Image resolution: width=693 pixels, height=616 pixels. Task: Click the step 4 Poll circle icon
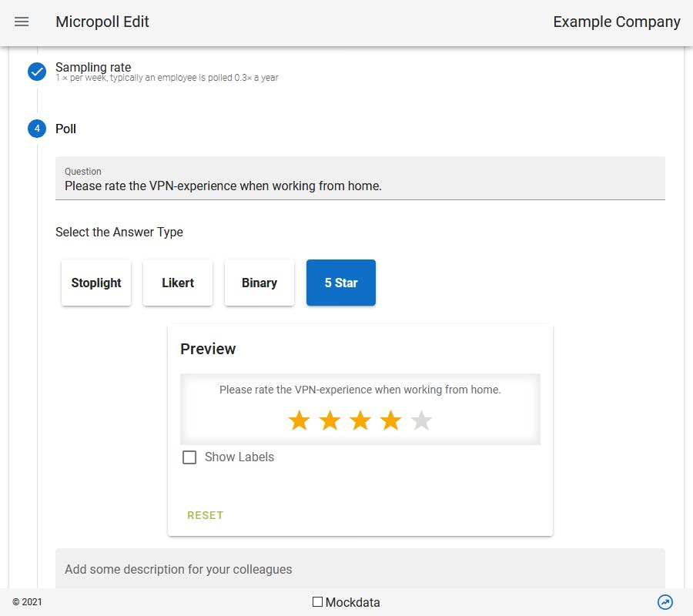pos(37,129)
